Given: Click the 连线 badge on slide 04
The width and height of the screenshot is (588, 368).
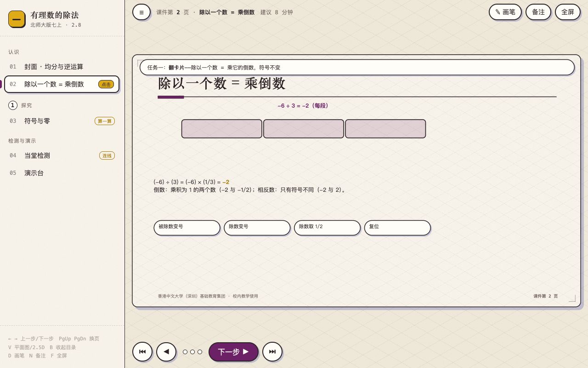Looking at the screenshot, I should tap(107, 155).
